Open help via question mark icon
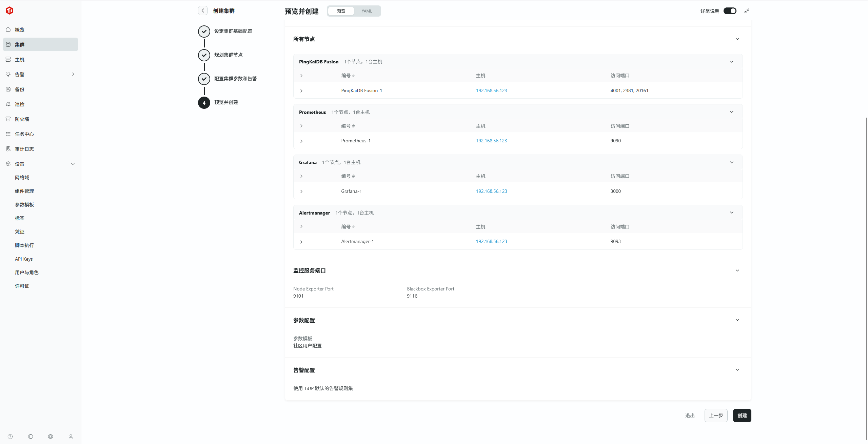This screenshot has height=444, width=868. coord(10,437)
